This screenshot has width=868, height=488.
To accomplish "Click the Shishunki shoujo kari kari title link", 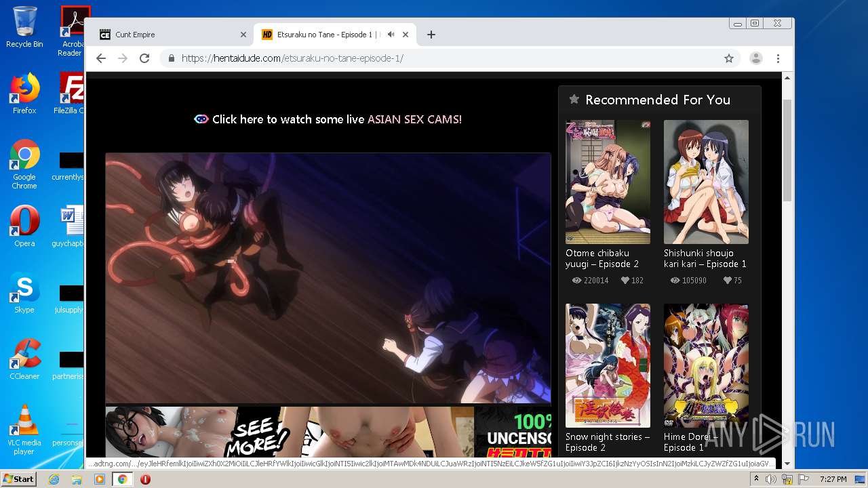I will coord(705,258).
